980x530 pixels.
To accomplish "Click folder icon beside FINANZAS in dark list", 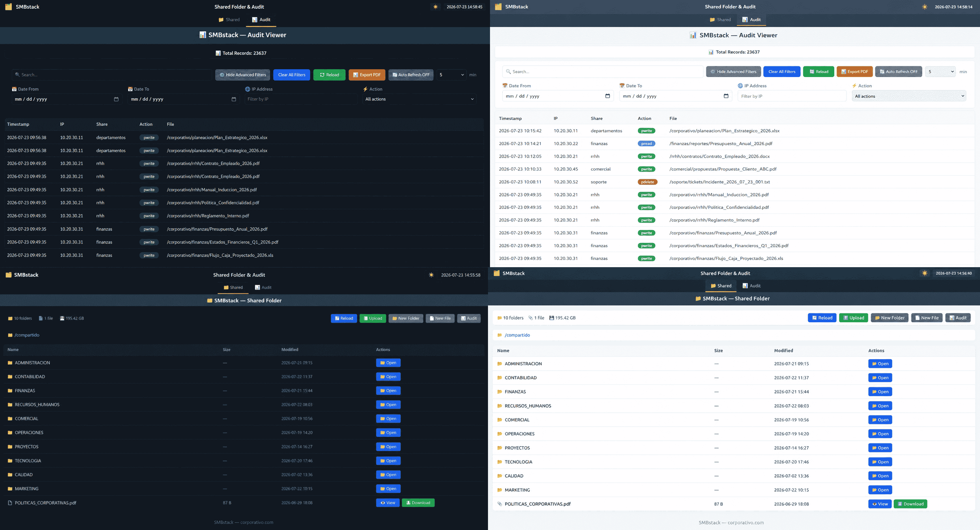I will (x=10, y=391).
